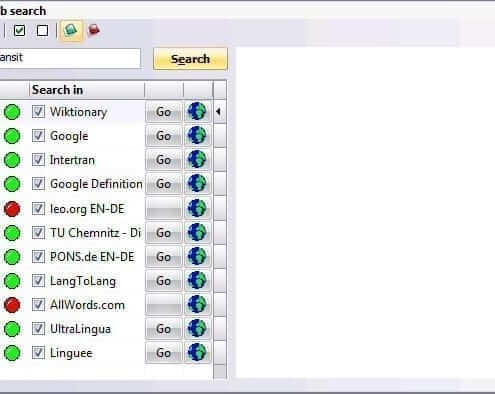Screen dimensions: 495x394
Task: Open Wiktionary globe browser icon
Action: pos(197,111)
